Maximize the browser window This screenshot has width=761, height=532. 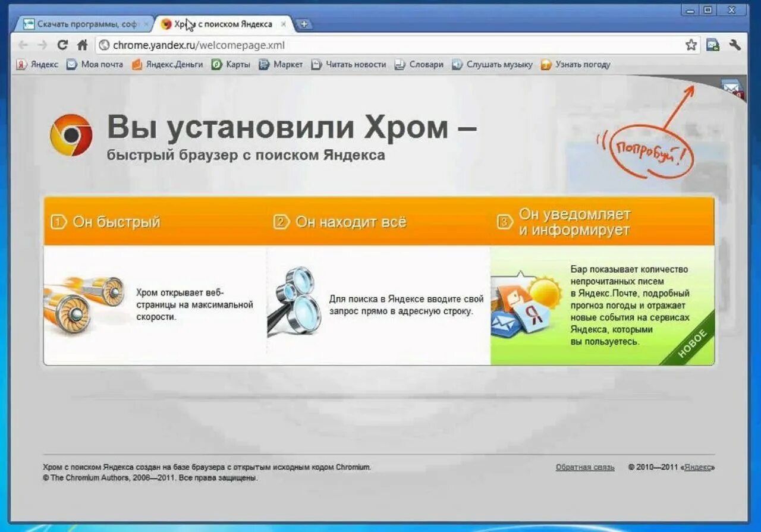(707, 10)
